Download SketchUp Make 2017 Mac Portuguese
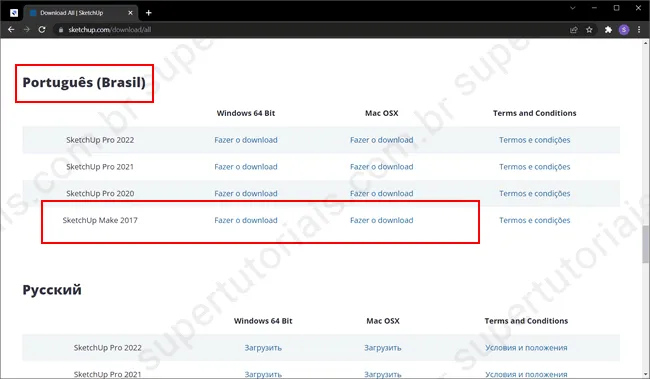Screen dimensions: 650x379 [381, 220]
